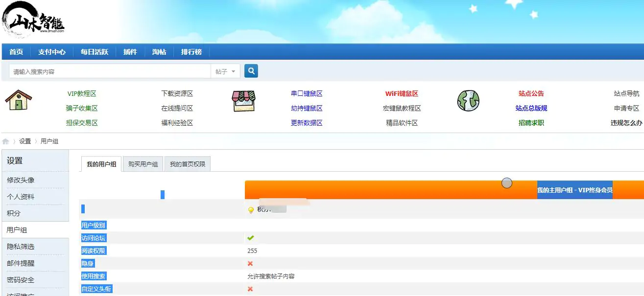
Task: Open 个人资料 in settings sidebar
Action: pos(21,197)
